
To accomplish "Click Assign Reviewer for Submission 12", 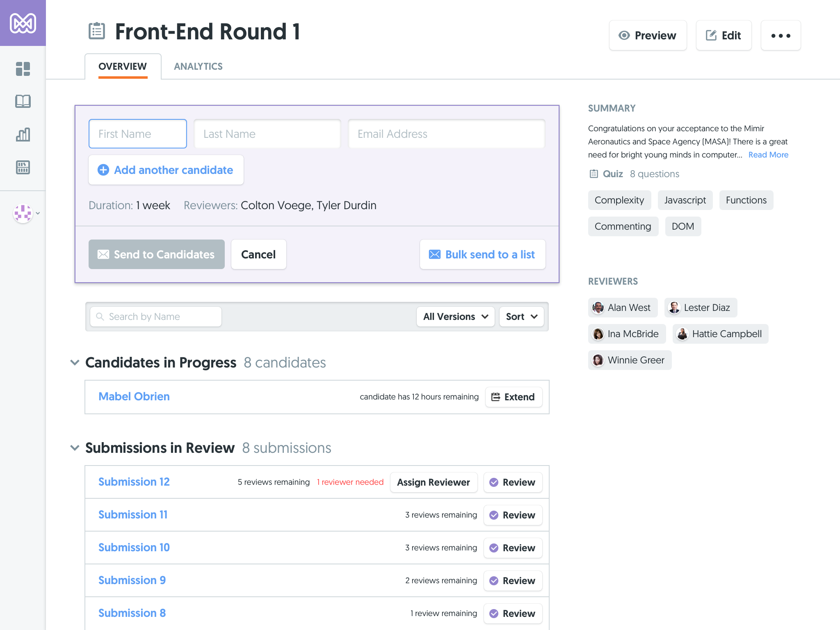I will [x=433, y=482].
